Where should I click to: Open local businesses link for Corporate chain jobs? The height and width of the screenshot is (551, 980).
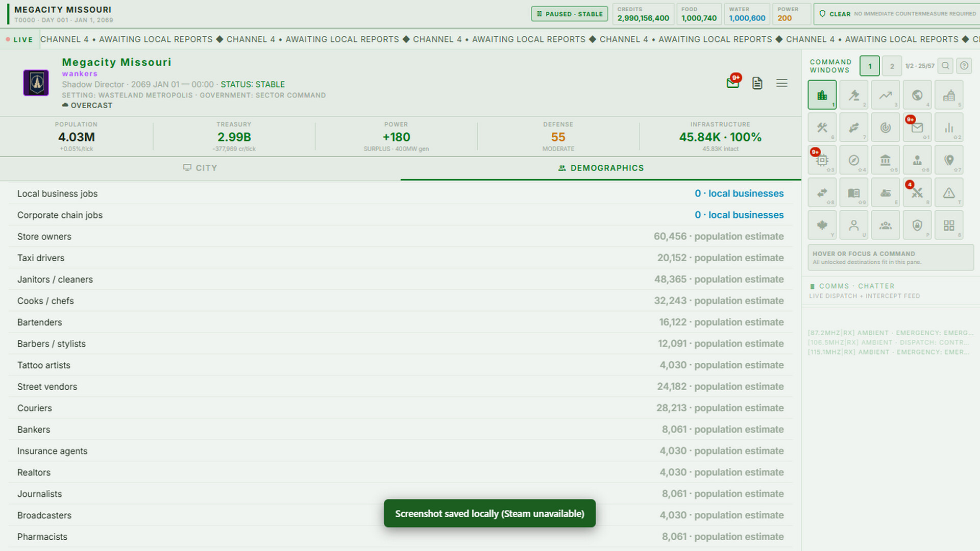tap(739, 215)
